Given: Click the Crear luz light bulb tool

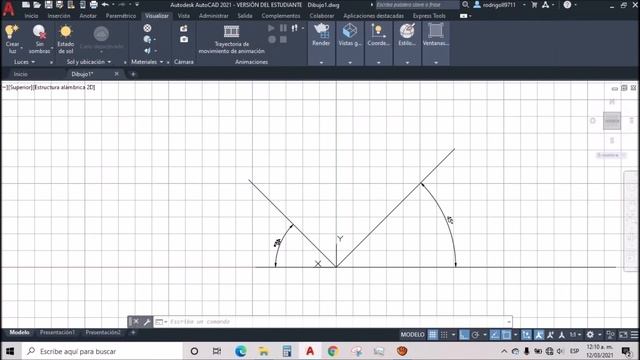Looking at the screenshot, I should pos(12,39).
